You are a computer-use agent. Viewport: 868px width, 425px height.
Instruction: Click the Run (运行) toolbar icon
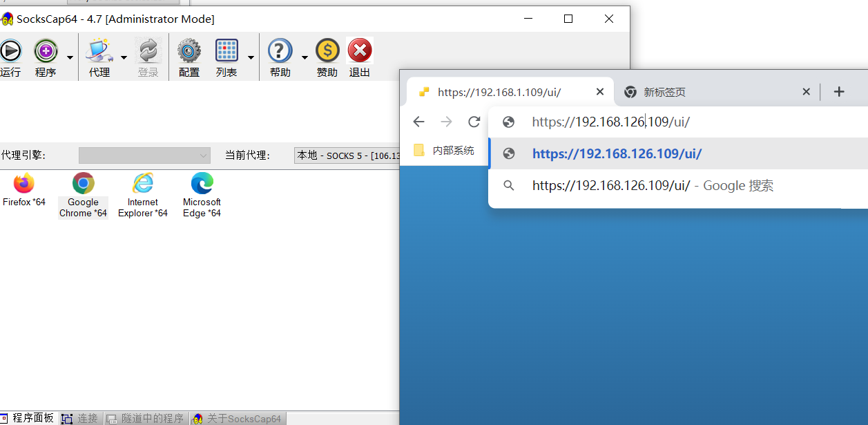click(x=10, y=51)
